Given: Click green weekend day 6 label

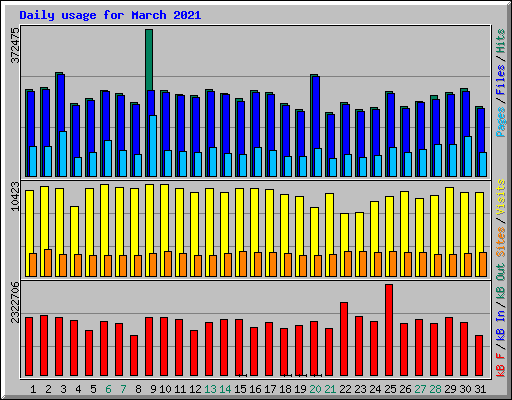Looking at the screenshot, I should [x=108, y=389].
